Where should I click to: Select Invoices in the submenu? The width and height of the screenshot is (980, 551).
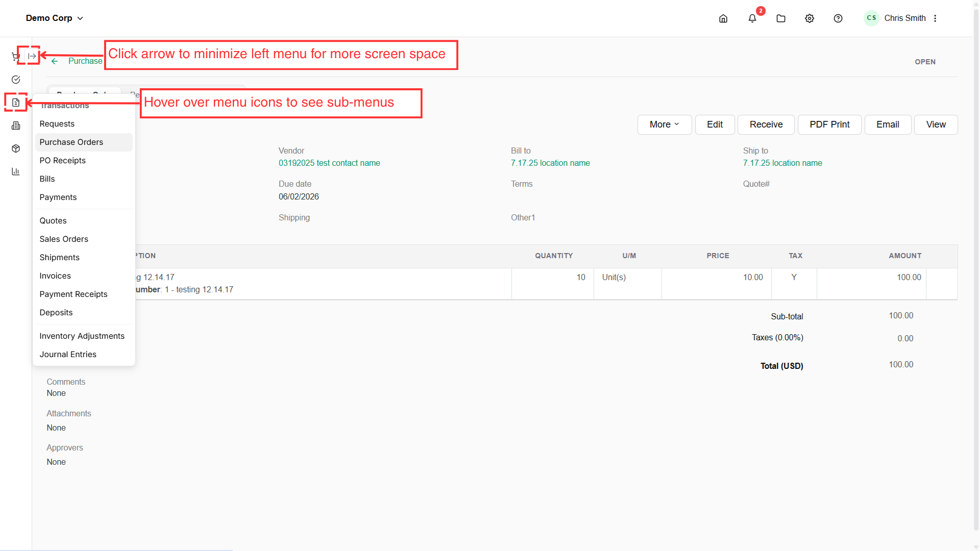click(x=84, y=276)
